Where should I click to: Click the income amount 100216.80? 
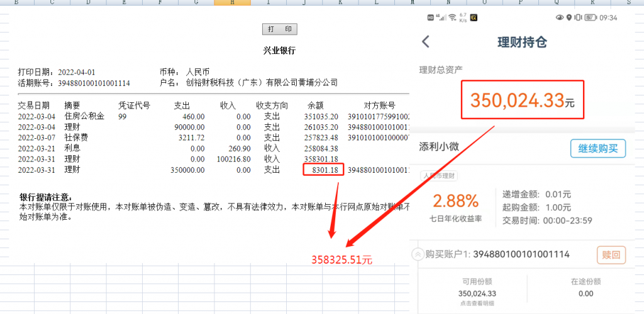click(233, 159)
